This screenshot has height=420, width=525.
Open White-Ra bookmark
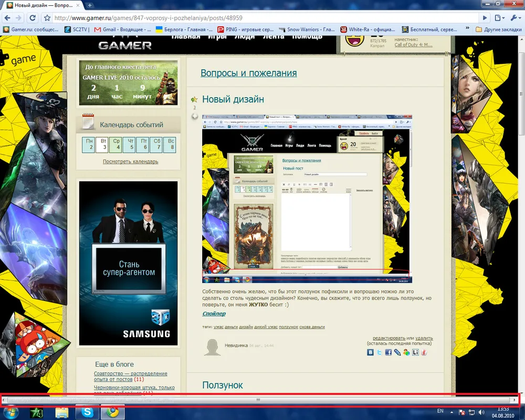tap(368, 29)
